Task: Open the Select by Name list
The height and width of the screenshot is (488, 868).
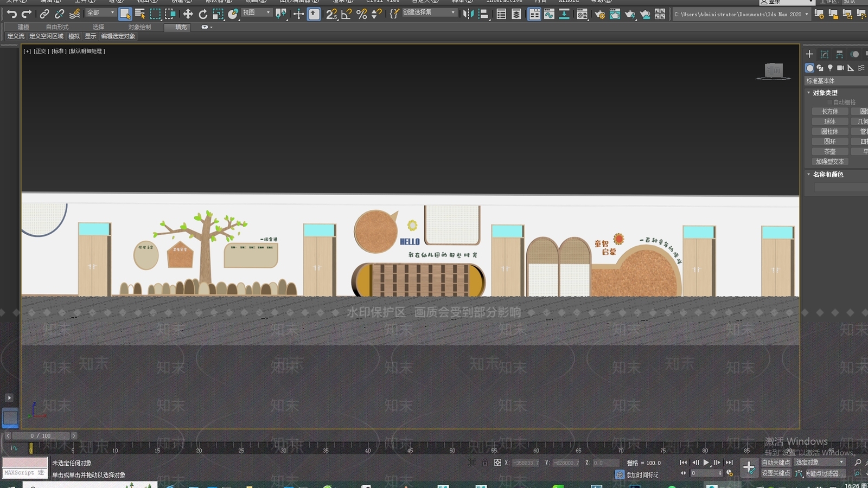Action: (140, 14)
